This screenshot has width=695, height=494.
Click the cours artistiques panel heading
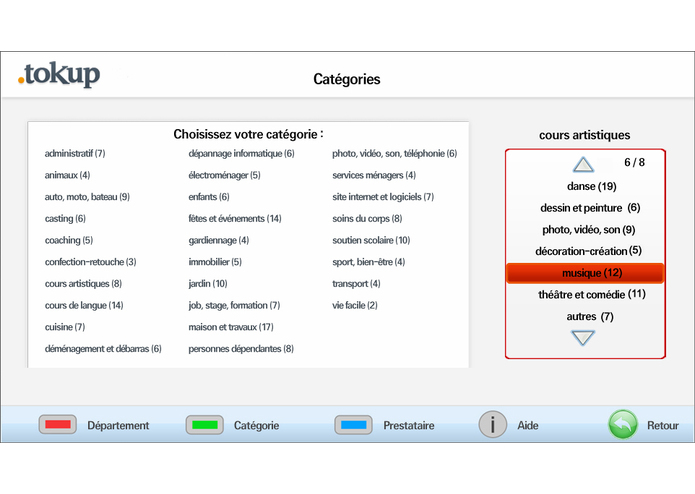pos(584,135)
